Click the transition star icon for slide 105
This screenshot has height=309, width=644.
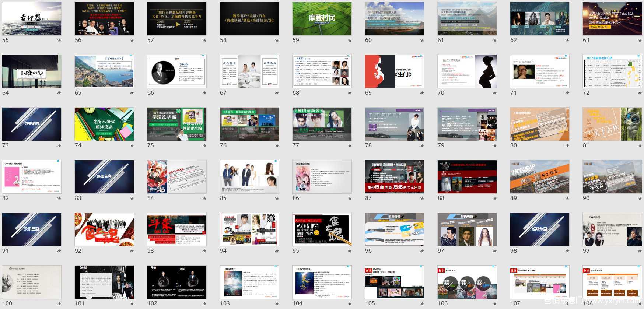pos(422,304)
